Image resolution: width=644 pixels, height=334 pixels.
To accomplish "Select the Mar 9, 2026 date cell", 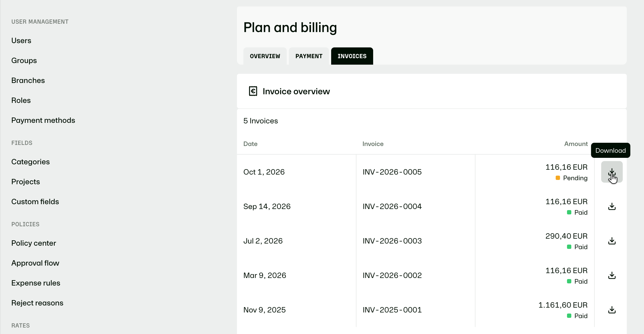I will click(x=265, y=275).
